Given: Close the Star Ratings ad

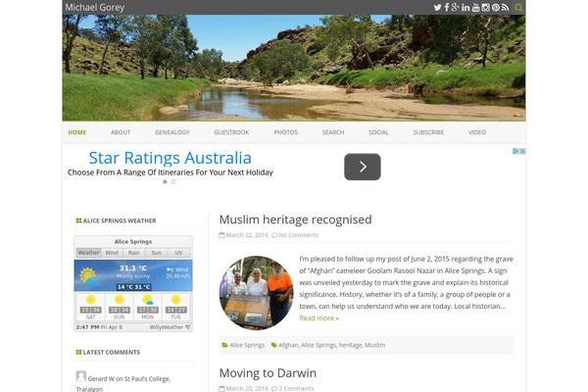Looking at the screenshot, I should tap(522, 151).
